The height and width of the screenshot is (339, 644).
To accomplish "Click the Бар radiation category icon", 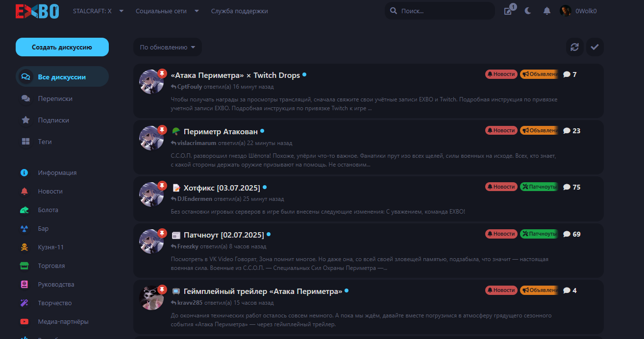I will 25,229.
